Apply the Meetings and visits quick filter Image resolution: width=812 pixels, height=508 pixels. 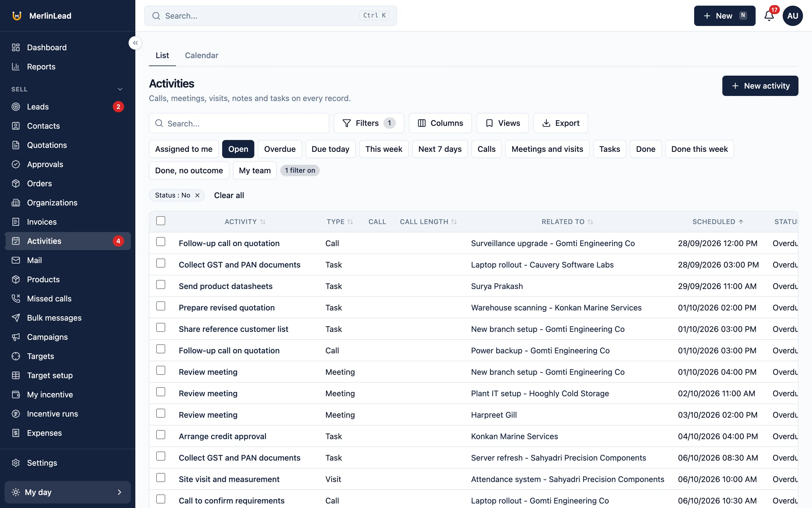tap(547, 149)
